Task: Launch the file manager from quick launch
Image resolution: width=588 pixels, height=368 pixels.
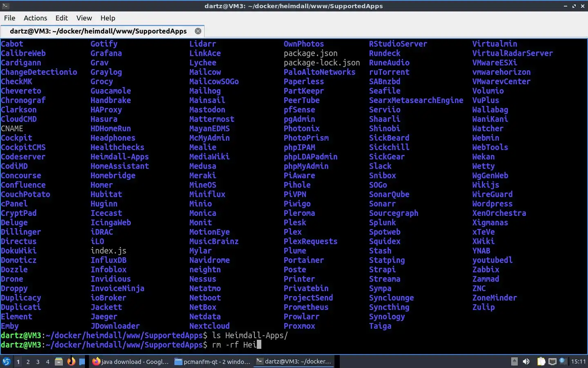Action: [59, 361]
